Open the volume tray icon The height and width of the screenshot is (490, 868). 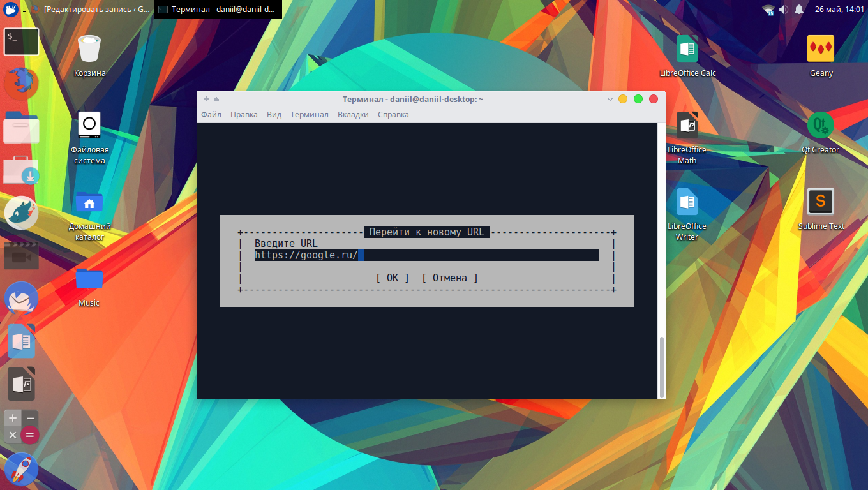(783, 10)
